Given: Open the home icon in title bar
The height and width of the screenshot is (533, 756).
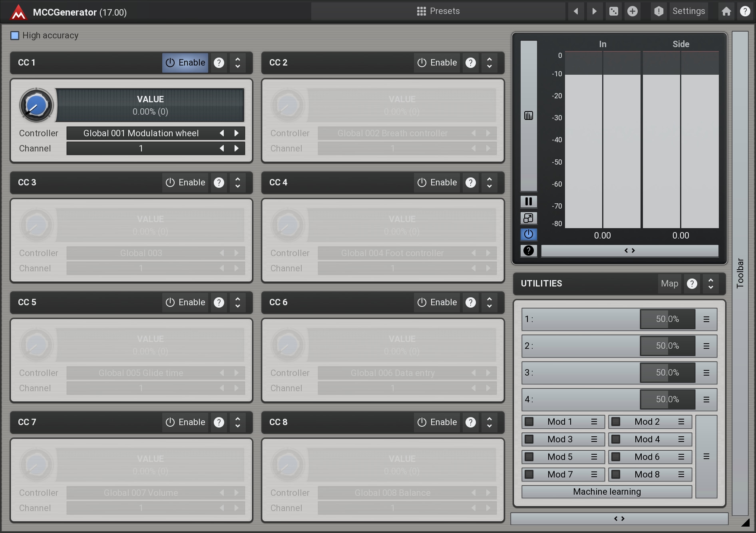Looking at the screenshot, I should tap(726, 11).
